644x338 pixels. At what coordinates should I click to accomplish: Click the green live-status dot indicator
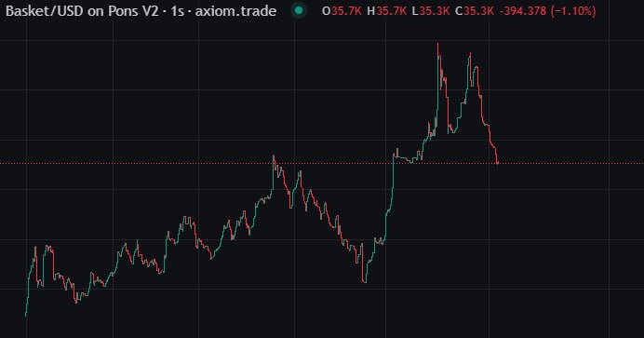pos(299,10)
